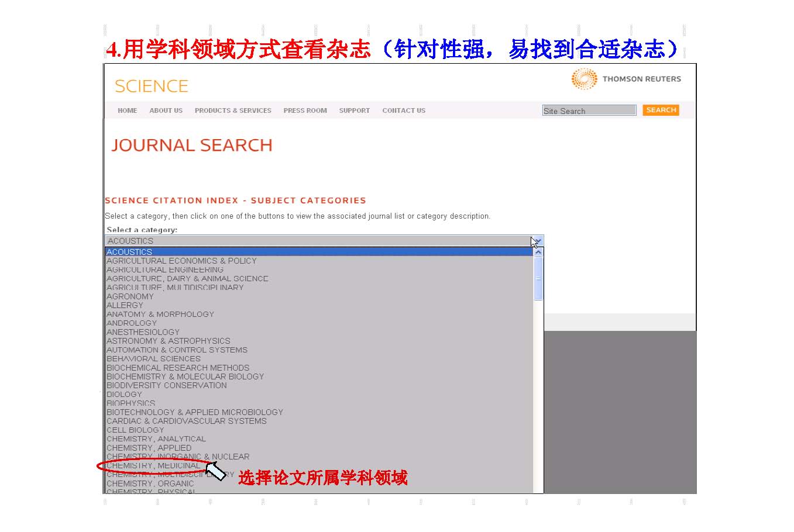Choose CHEMISTRY, ORGANIC in the list
Viewport: 794px width, 532px height.
(x=150, y=483)
